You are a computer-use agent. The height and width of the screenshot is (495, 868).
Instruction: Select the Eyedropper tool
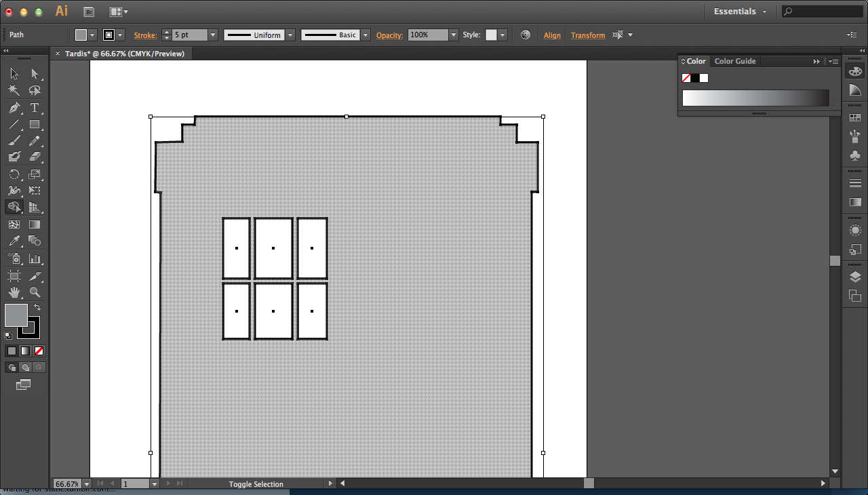[14, 241]
